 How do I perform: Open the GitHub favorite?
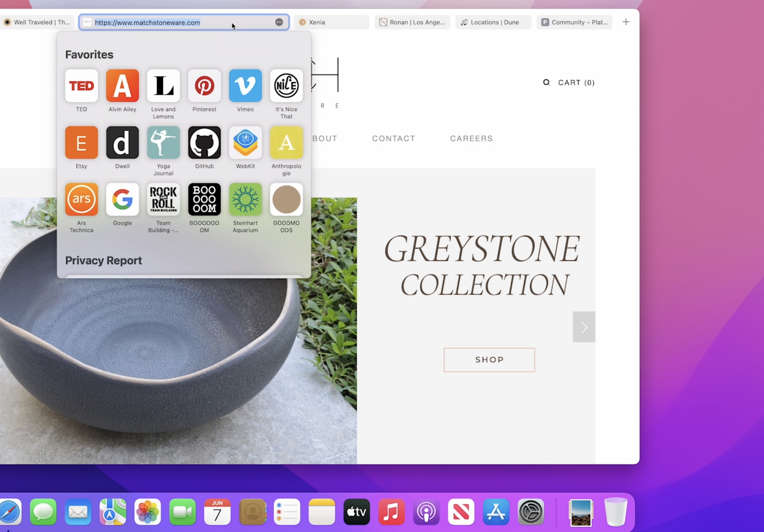(204, 142)
